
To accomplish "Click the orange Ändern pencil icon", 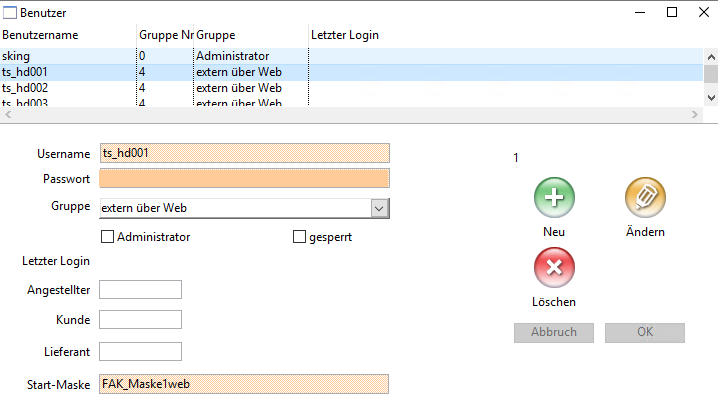I will tap(645, 198).
